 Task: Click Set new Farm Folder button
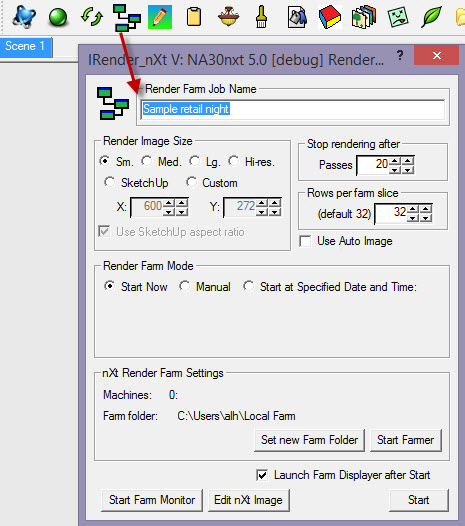[x=309, y=440]
